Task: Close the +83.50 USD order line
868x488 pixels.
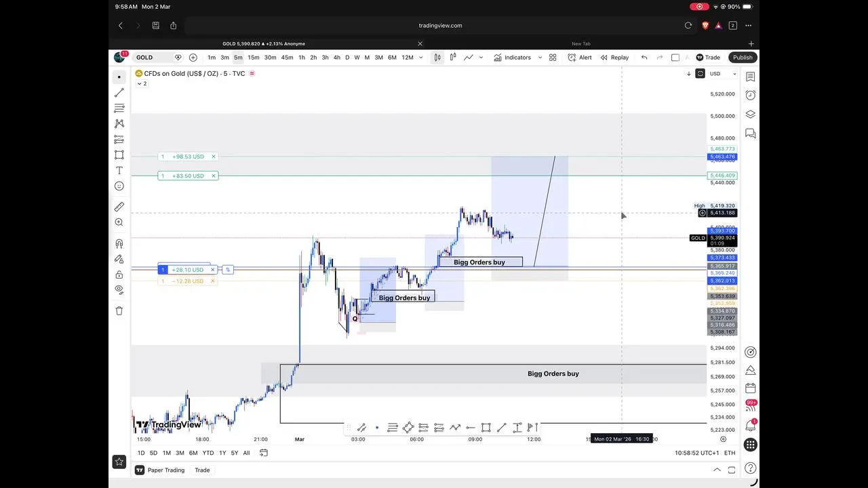Action: (x=213, y=176)
